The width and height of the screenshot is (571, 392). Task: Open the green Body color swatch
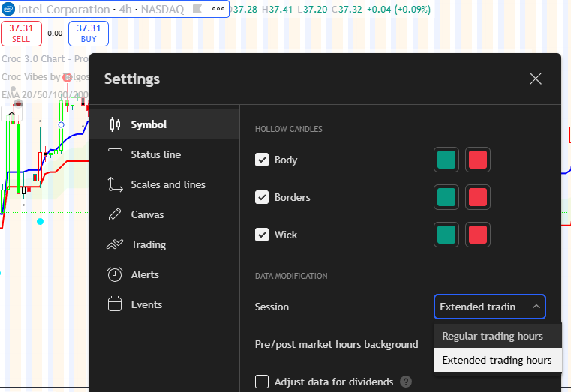446,160
